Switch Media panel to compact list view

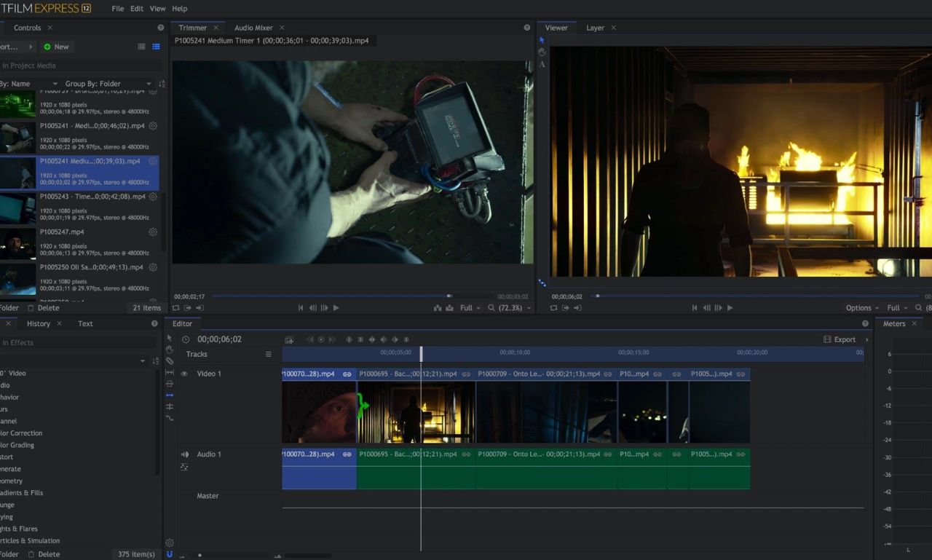tap(141, 47)
